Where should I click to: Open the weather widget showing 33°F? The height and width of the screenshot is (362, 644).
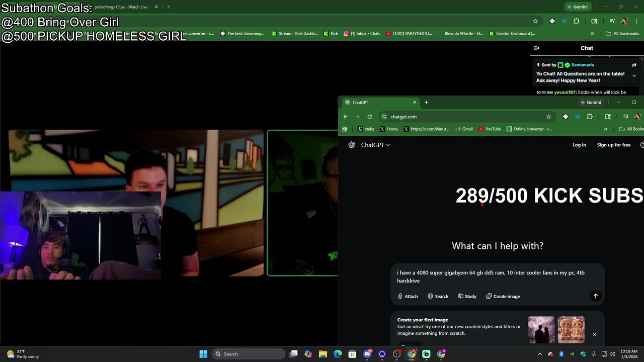click(23, 354)
